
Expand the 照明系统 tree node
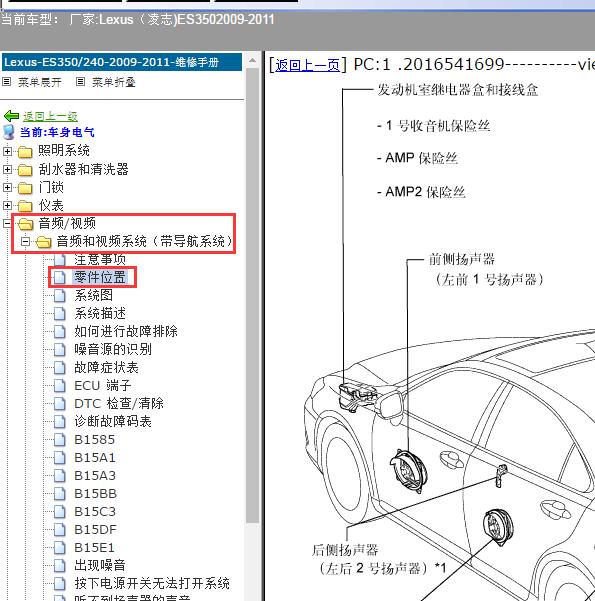7,151
